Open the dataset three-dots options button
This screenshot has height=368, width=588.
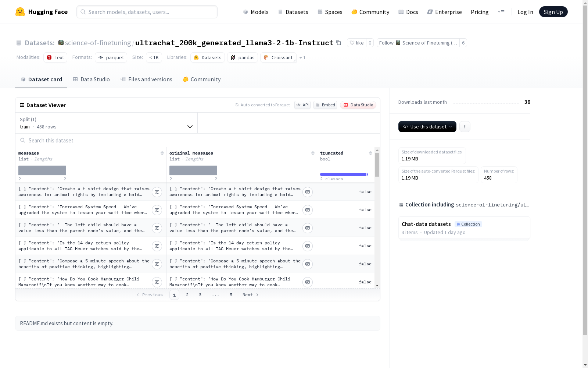click(x=465, y=127)
